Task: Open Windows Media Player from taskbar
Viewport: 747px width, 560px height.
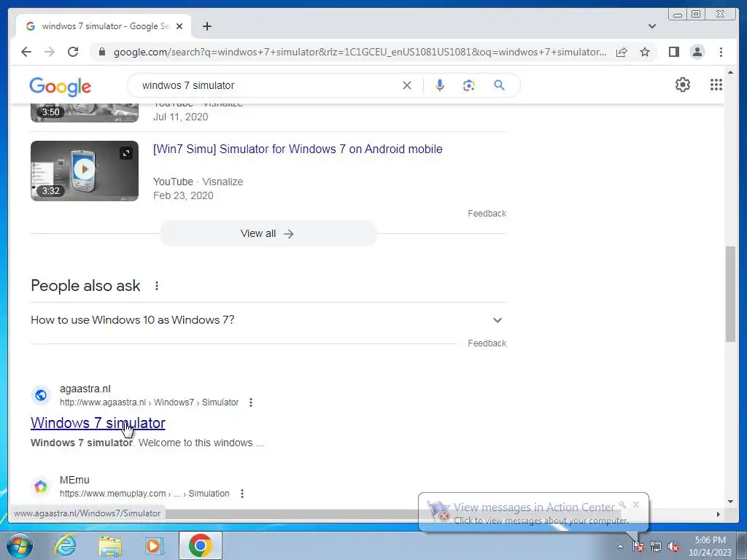Action: coord(154,545)
